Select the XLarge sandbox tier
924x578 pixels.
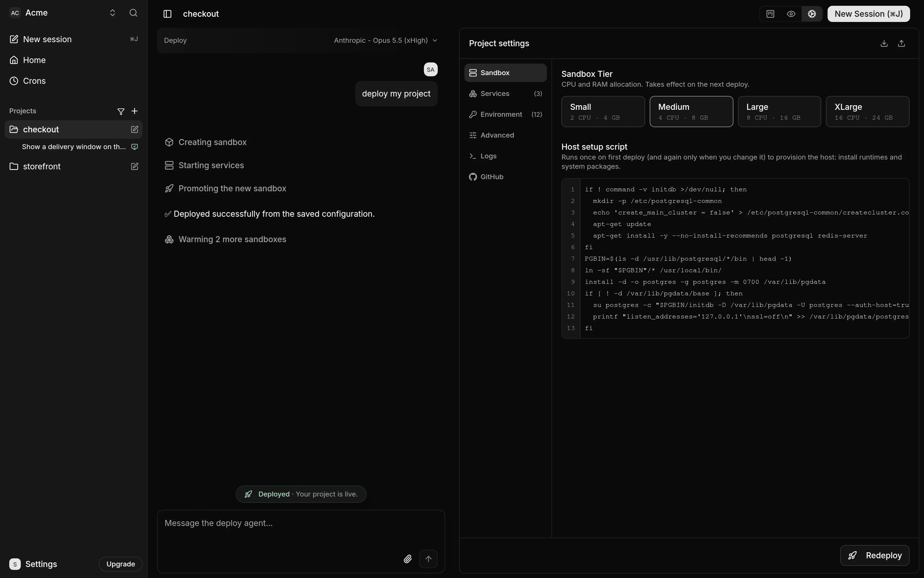click(x=867, y=112)
